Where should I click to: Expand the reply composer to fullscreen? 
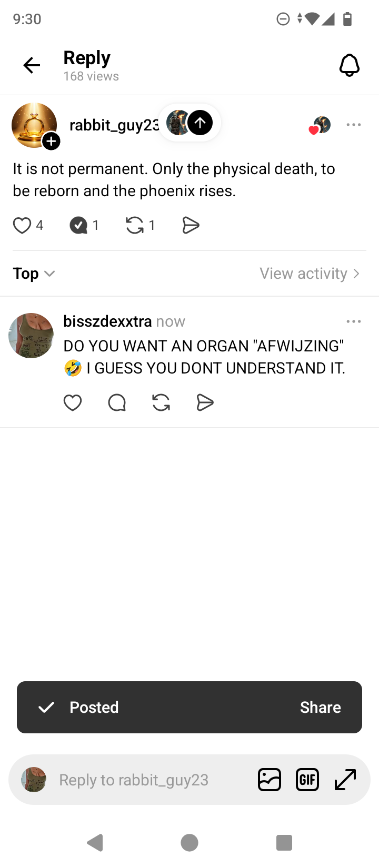[x=345, y=780]
